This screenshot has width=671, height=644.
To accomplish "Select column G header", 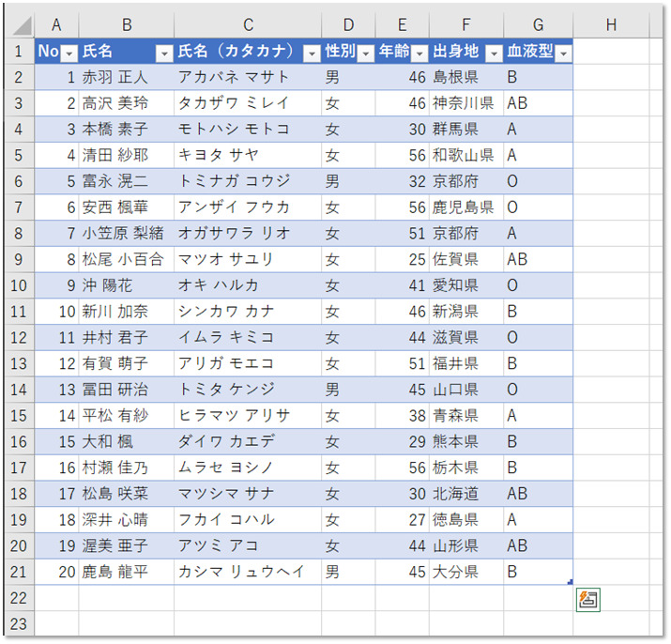I will tap(539, 25).
